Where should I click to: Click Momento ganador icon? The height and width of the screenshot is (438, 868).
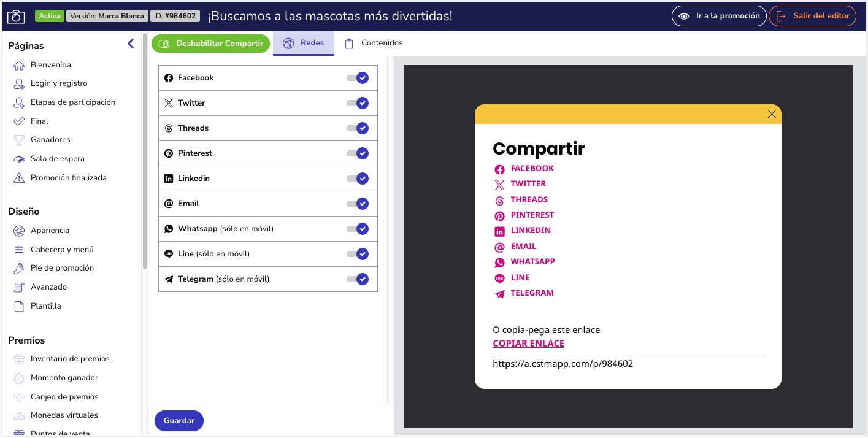click(19, 378)
